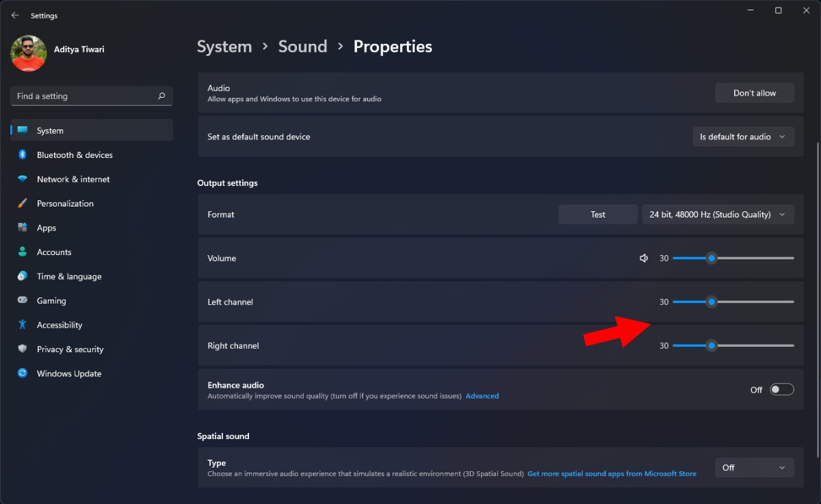The image size is (821, 504).
Task: Expand the Is default for audio dropdown
Action: pos(743,137)
